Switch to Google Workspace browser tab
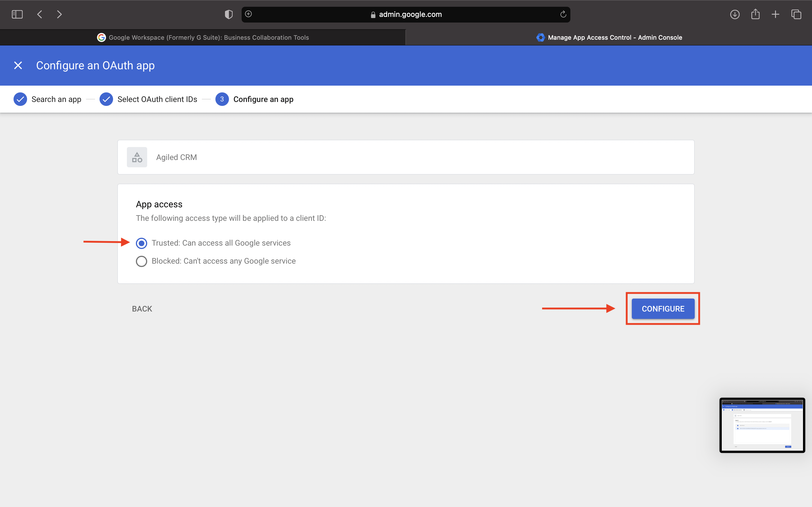Image resolution: width=812 pixels, height=507 pixels. pyautogui.click(x=203, y=37)
